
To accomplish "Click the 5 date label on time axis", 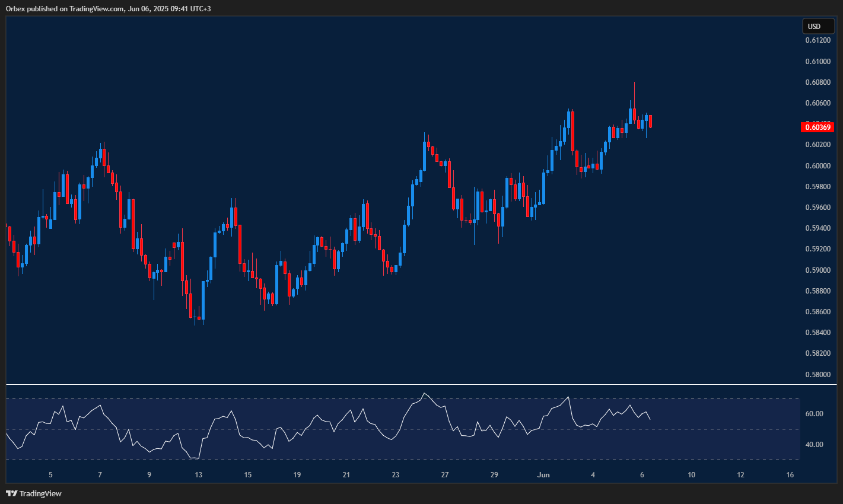I will [x=51, y=475].
